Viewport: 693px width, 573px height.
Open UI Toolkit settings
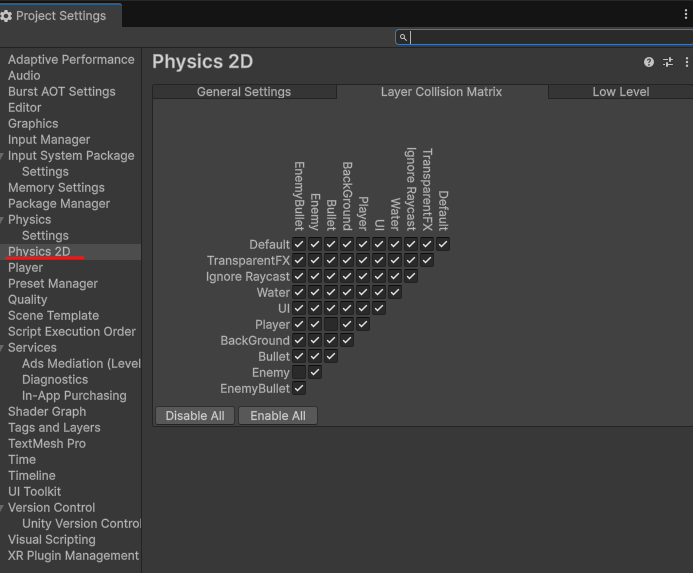(x=34, y=492)
